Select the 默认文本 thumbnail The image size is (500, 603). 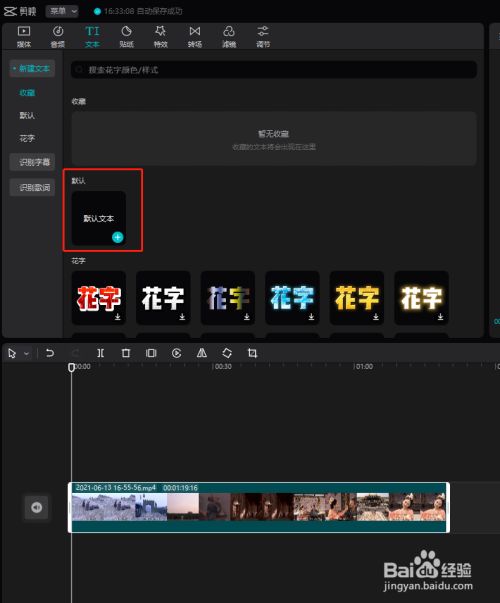pos(99,218)
